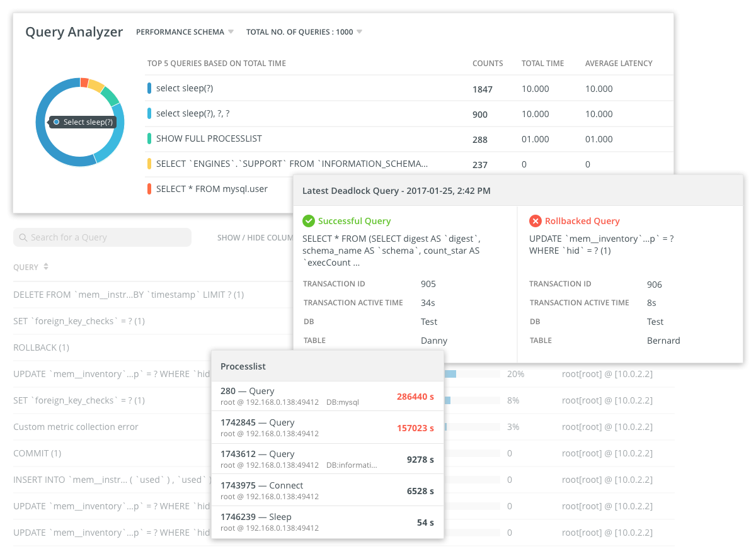This screenshot has height=559, width=756.
Task: Click the COUNTS column header
Action: (488, 64)
